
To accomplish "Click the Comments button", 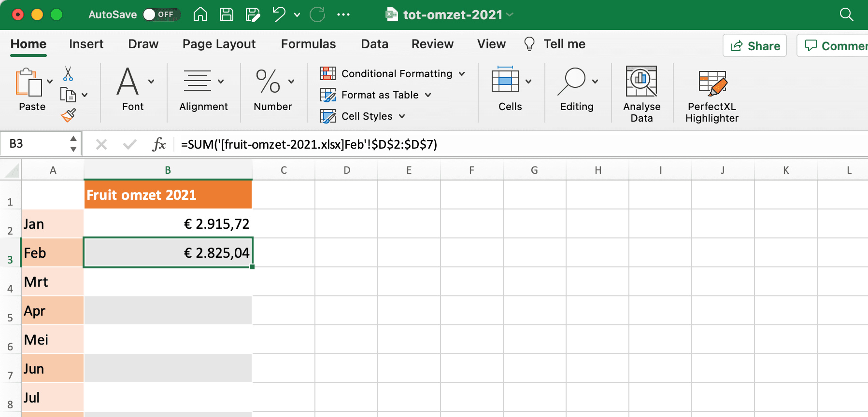I will 834,46.
